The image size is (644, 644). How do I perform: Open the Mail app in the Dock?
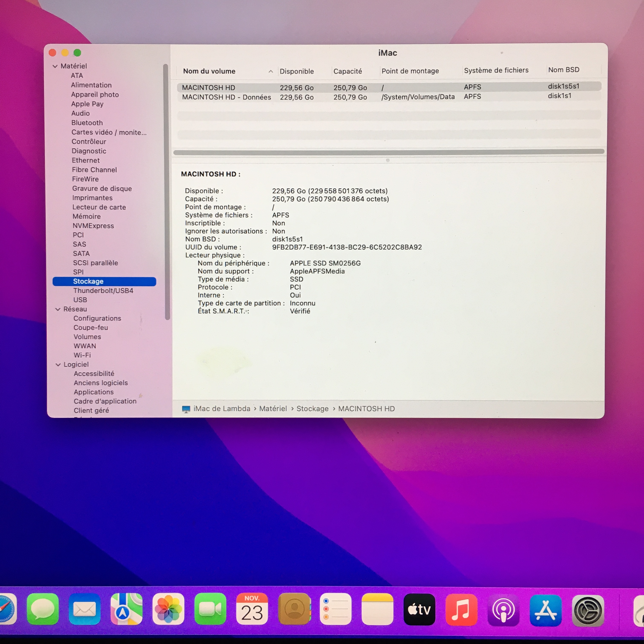[x=85, y=609]
